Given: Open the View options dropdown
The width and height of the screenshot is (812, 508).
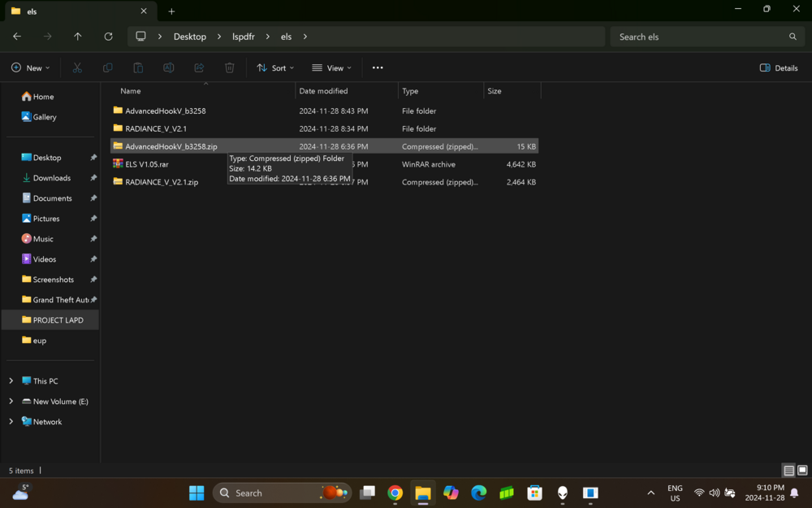Looking at the screenshot, I should [x=330, y=67].
